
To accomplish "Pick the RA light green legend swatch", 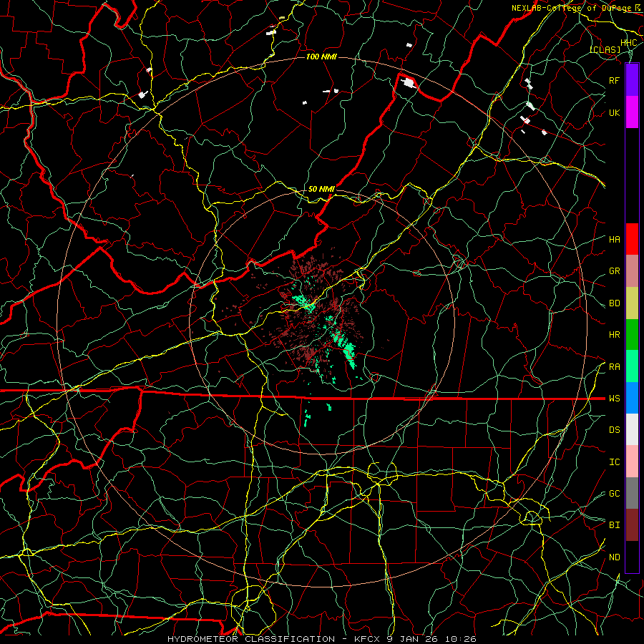I will [x=632, y=366].
